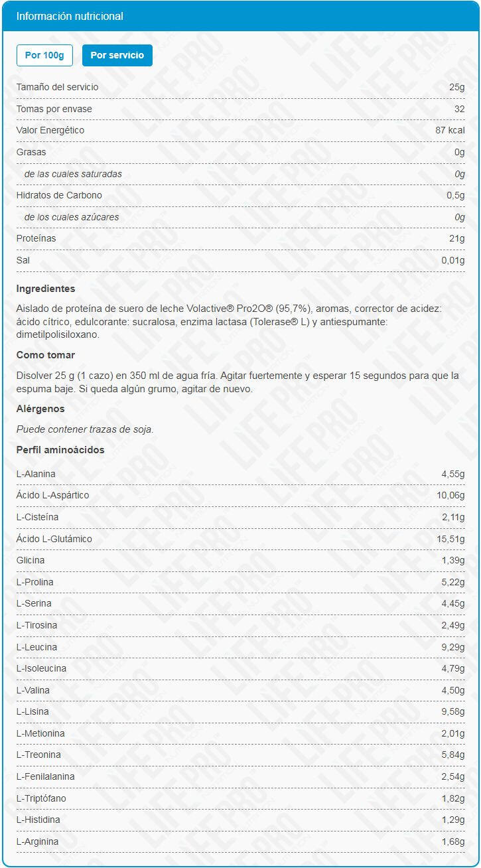Click the Proteínas 21g value

coord(456,238)
